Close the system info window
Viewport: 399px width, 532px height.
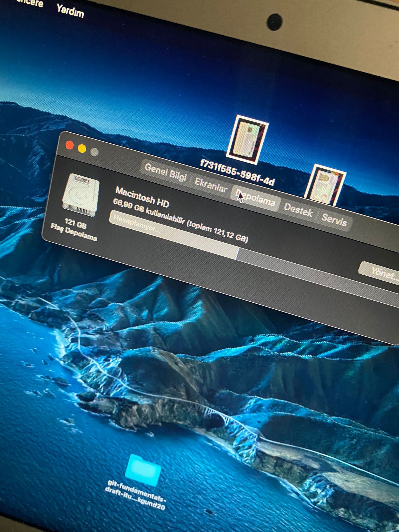click(x=69, y=145)
